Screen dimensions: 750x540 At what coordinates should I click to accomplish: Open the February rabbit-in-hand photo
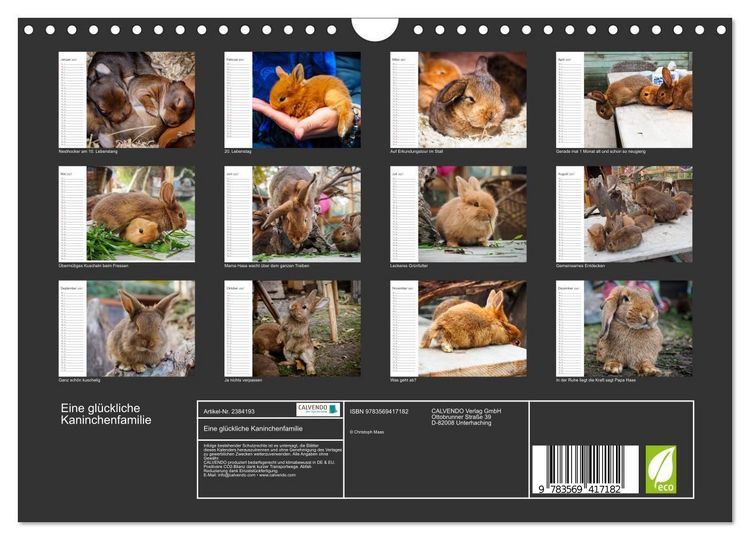[x=307, y=99]
